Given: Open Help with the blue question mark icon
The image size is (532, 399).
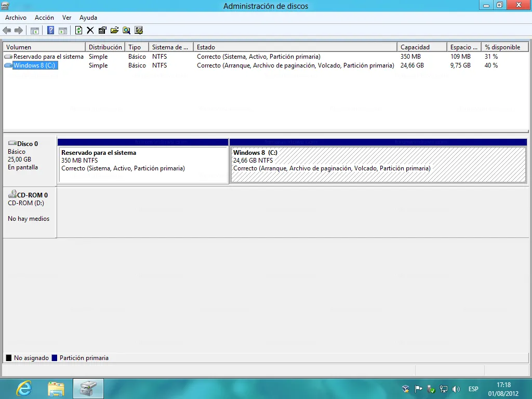Looking at the screenshot, I should [50, 31].
